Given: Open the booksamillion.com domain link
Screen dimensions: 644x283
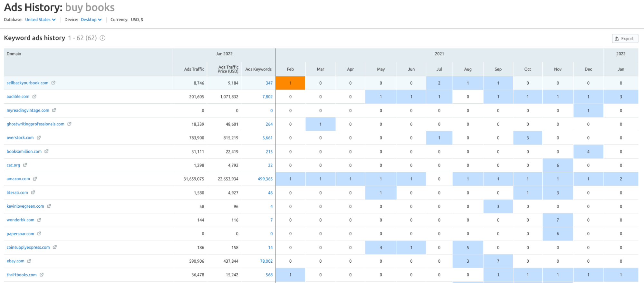Looking at the screenshot, I should [24, 151].
